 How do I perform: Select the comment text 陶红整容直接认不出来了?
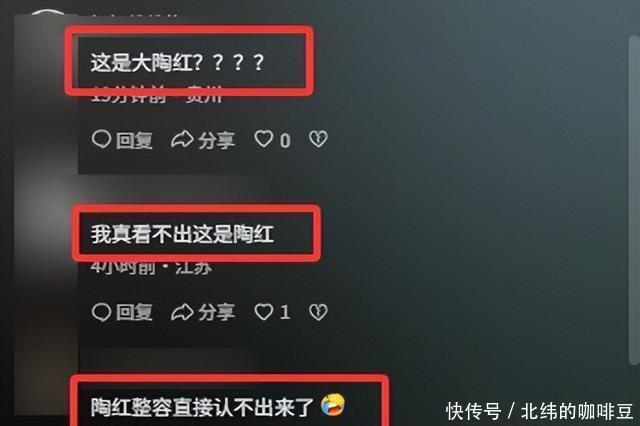[202, 407]
